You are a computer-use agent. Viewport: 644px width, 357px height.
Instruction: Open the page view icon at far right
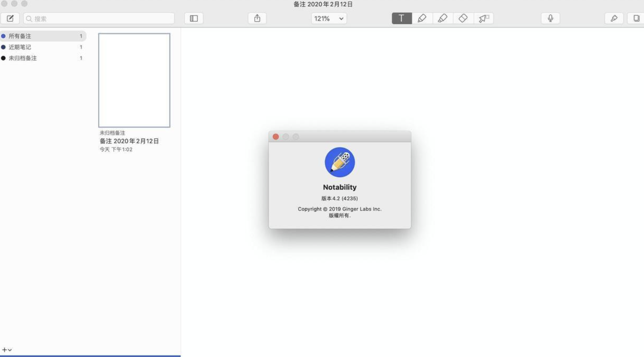[636, 18]
